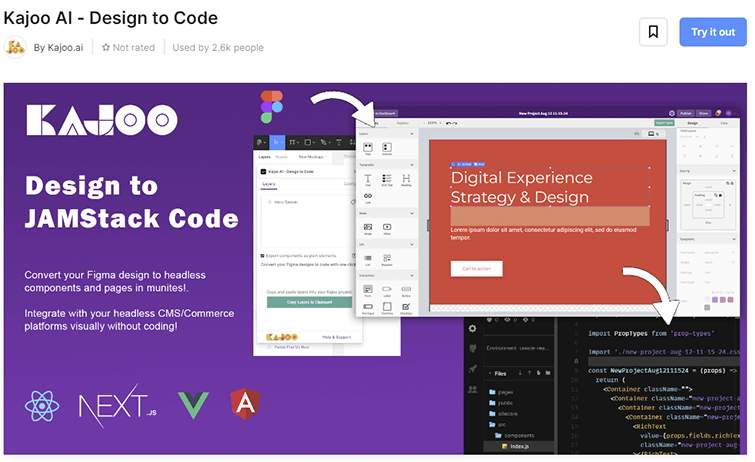
Task: Open the New Mockups page dropdown
Action: (312, 157)
